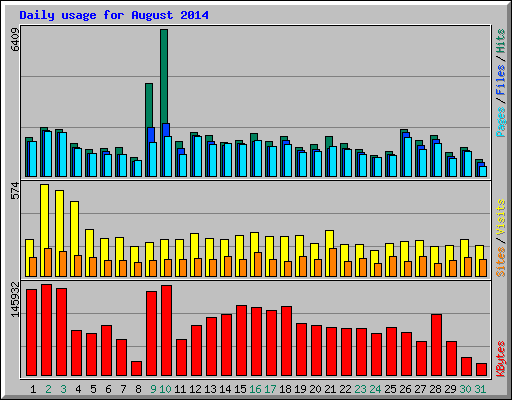Image resolution: width=512 pixels, height=400 pixels.
Task: Select day 22 on the x-axis
Action: tap(345, 389)
